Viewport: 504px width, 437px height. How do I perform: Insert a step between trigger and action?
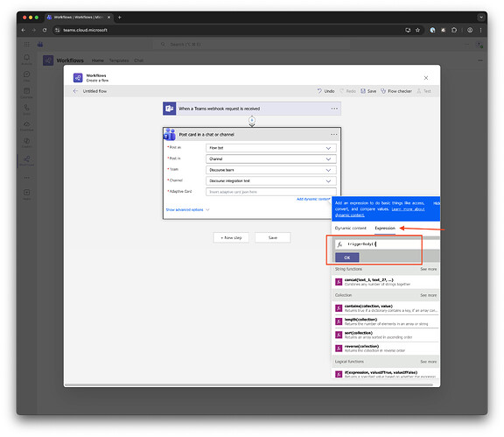(x=252, y=120)
